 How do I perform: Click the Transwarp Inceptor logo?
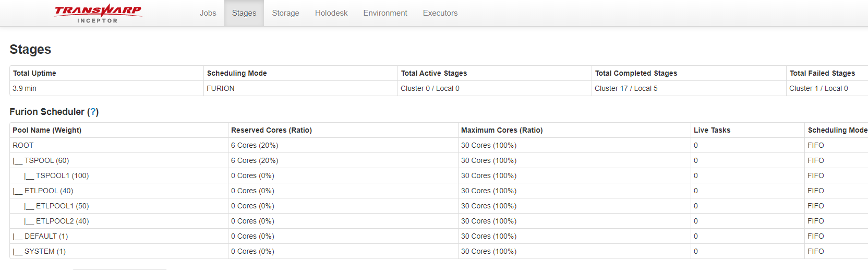click(x=98, y=14)
